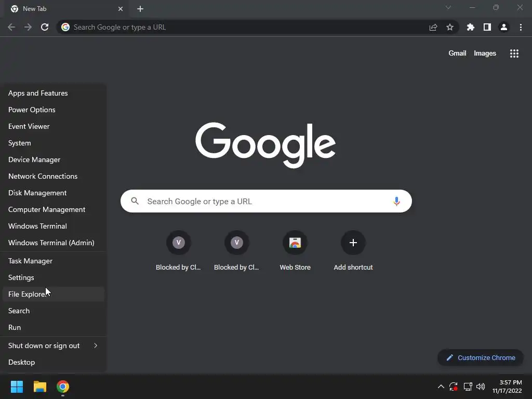Open Computer Management
Image resolution: width=532 pixels, height=399 pixels.
[x=54, y=209]
